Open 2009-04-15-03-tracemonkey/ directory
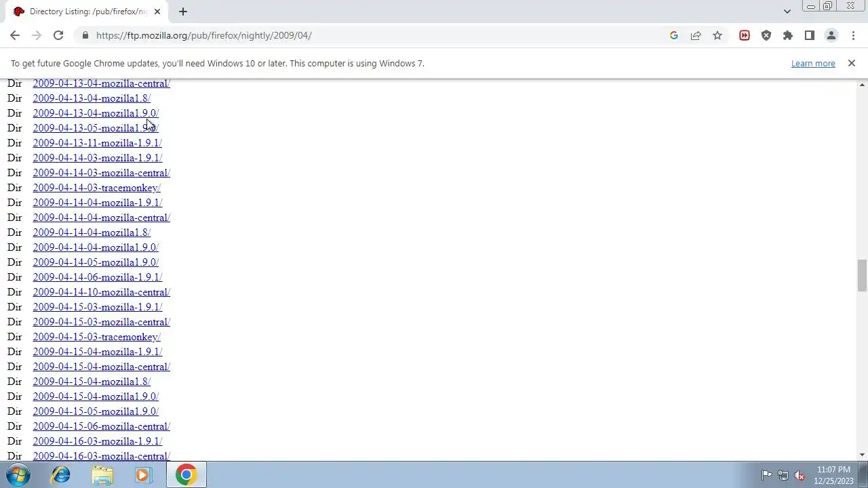The image size is (868, 488). click(x=97, y=337)
